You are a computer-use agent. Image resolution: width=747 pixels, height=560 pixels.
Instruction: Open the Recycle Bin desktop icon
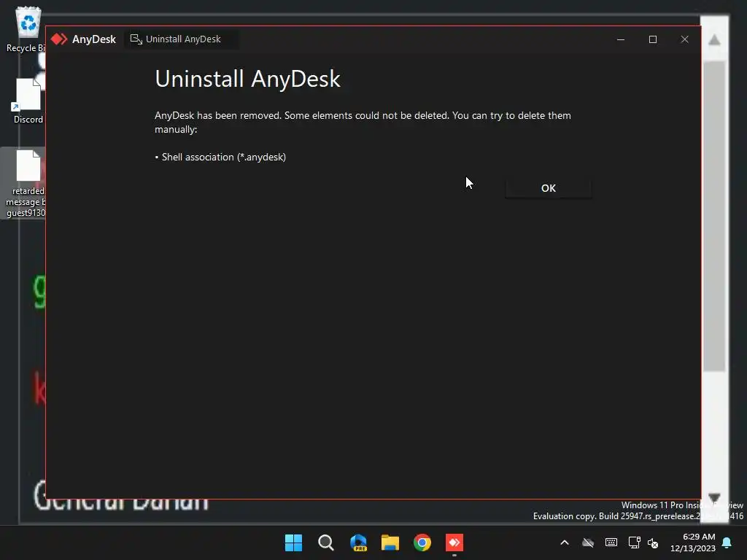coord(26,29)
